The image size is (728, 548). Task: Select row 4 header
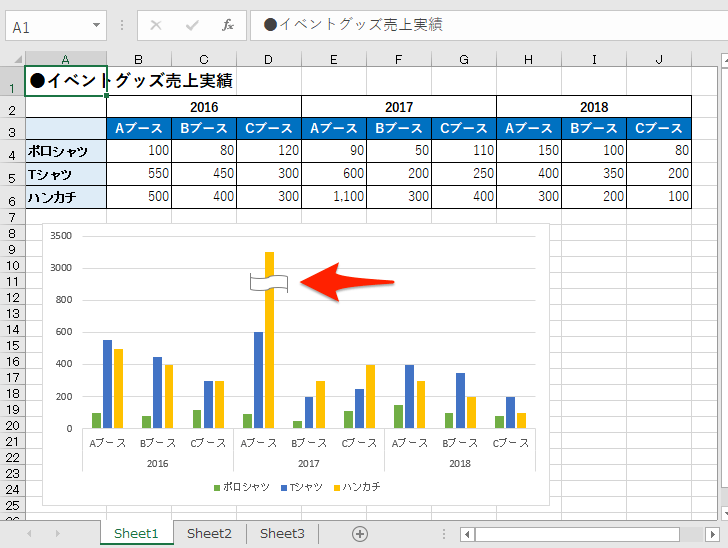(12, 153)
